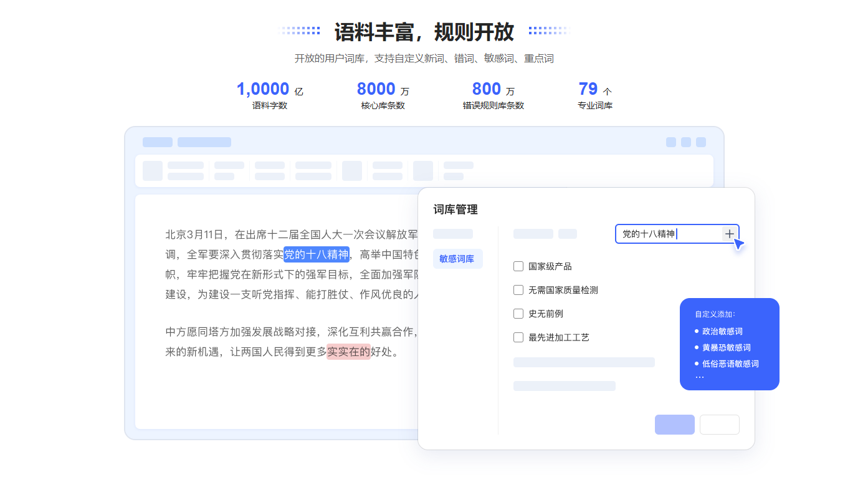
Task: Select the 敏感词库 tab
Action: click(x=457, y=259)
